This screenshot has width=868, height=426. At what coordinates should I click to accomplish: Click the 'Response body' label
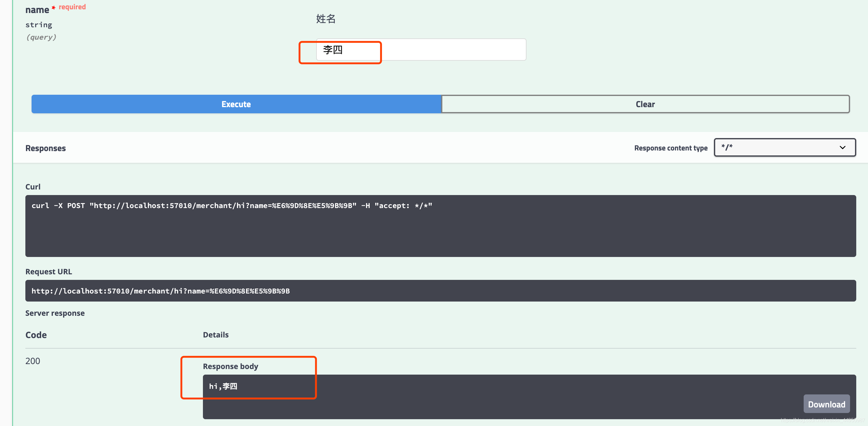(x=230, y=366)
